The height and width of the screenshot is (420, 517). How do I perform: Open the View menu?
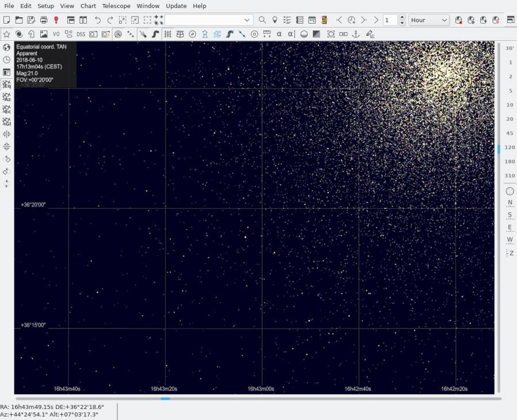(x=67, y=6)
